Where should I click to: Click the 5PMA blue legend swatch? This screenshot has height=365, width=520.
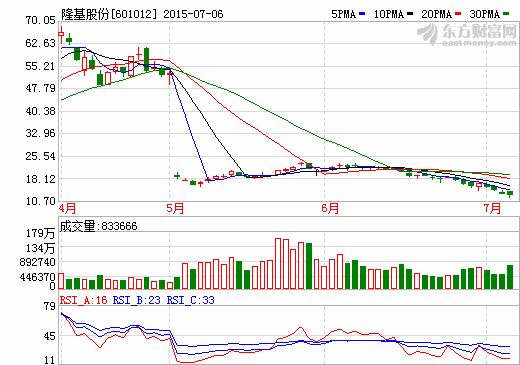click(x=362, y=14)
